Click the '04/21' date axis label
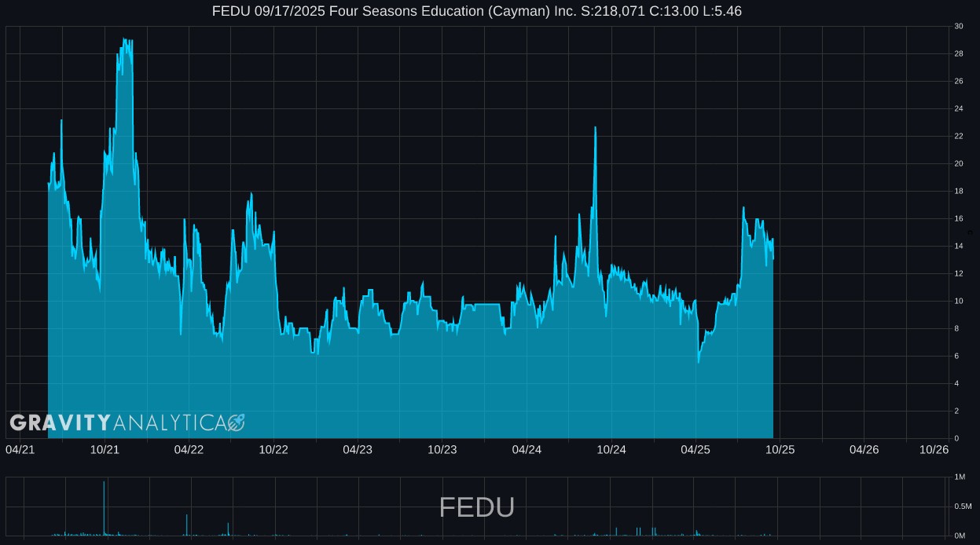Image resolution: width=980 pixels, height=545 pixels. 20,449
